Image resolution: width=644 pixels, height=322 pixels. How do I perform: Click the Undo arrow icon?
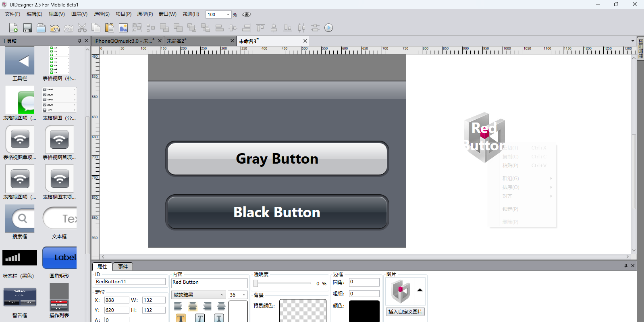pos(55,28)
